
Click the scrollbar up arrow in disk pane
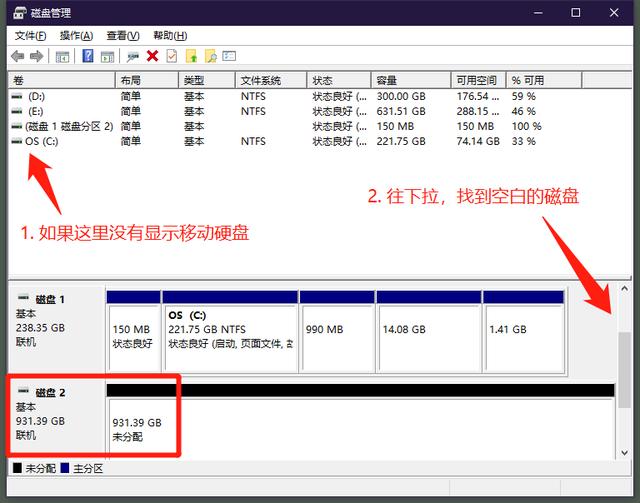624,288
